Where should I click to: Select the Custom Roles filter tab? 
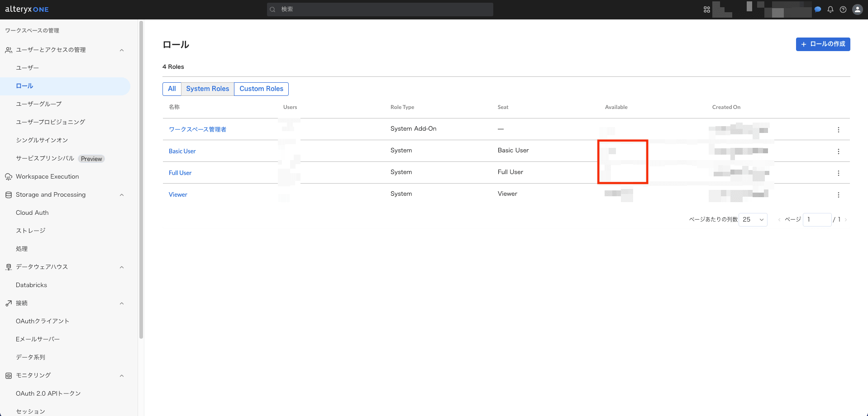(x=262, y=89)
